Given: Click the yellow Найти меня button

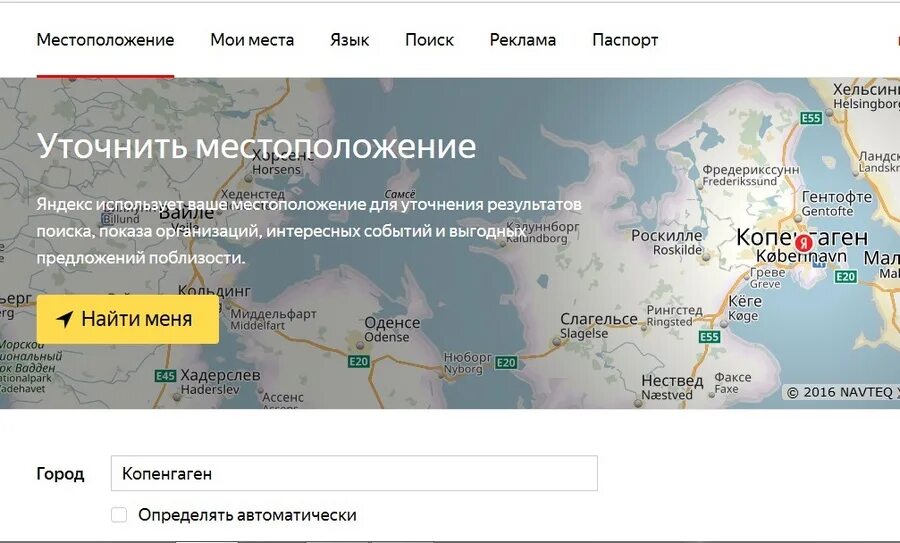Looking at the screenshot, I should point(128,319).
